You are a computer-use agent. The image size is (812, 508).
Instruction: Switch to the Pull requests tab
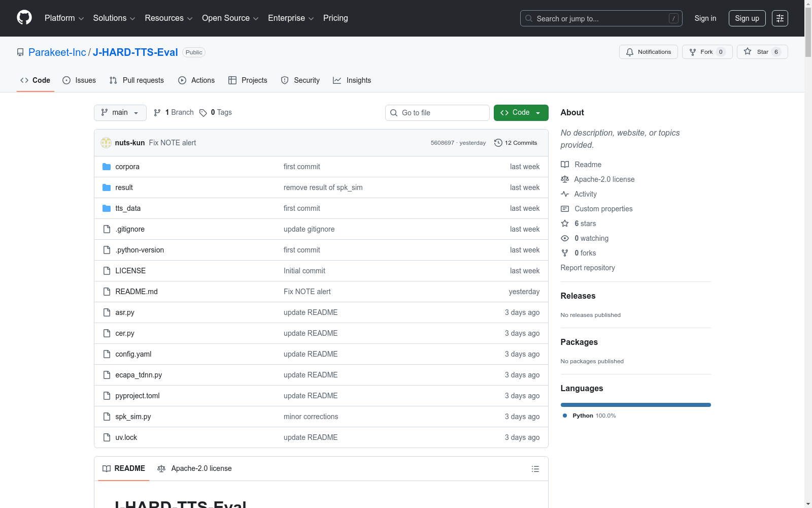pos(137,80)
